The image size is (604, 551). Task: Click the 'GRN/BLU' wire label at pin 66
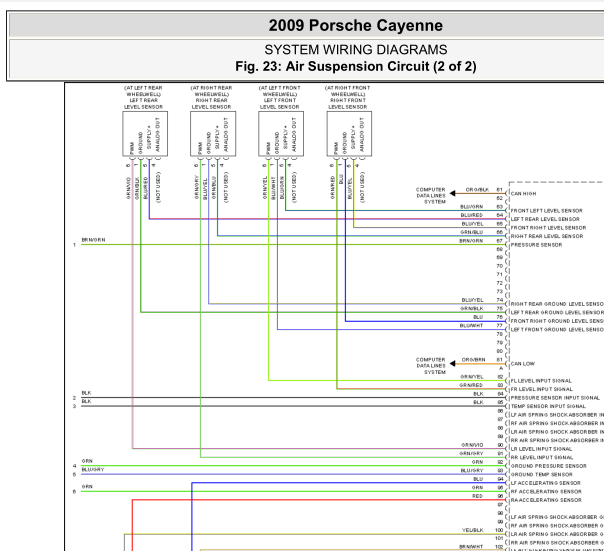[471, 232]
